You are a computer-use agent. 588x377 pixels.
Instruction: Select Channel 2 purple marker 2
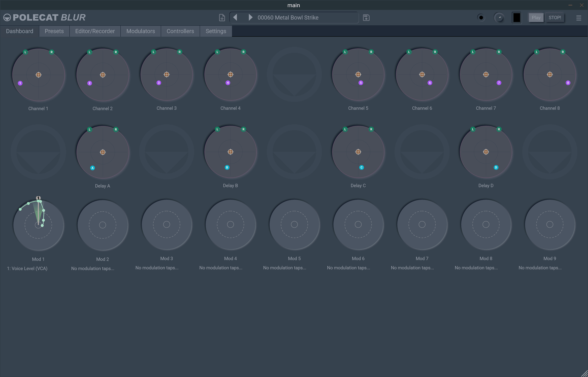[90, 83]
